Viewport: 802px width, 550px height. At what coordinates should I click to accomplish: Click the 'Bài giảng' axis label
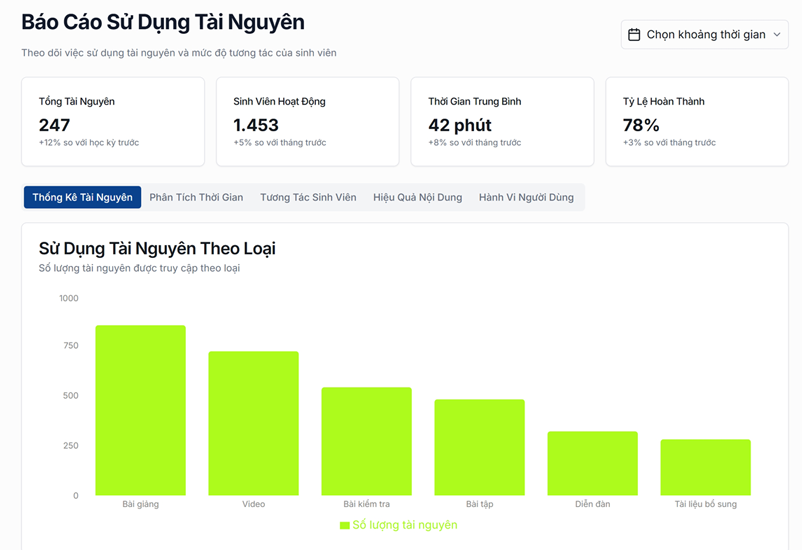pyautogui.click(x=141, y=504)
